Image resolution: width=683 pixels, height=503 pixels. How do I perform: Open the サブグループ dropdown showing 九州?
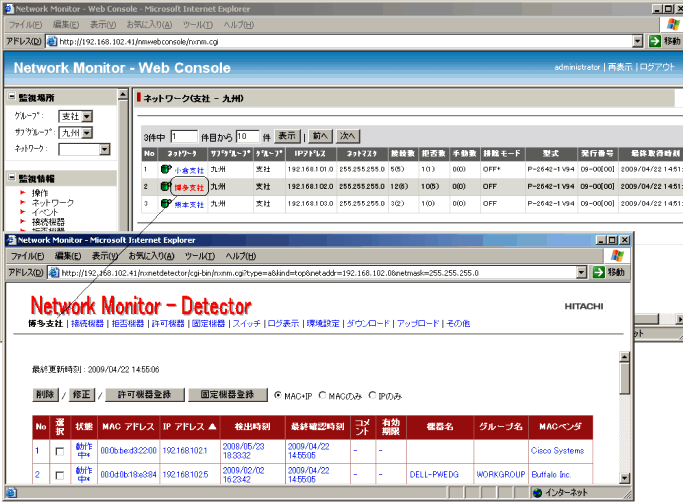coord(75,132)
